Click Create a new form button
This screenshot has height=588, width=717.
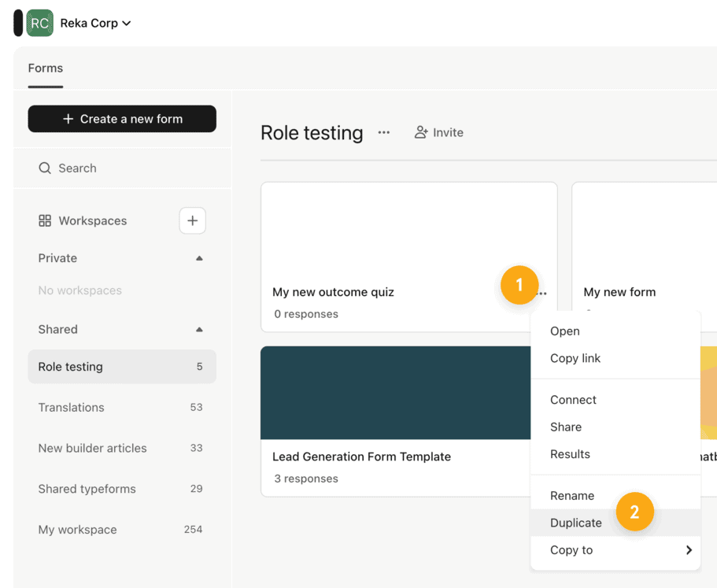click(x=122, y=119)
